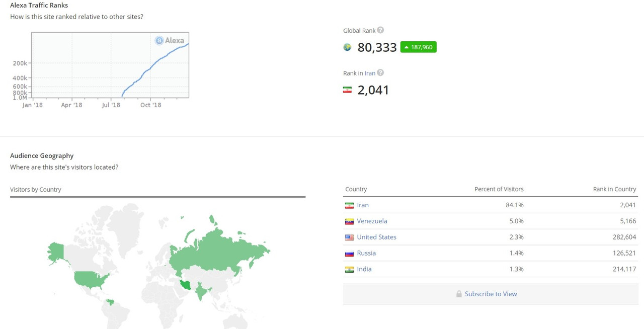Click the Iran flag in the country table

[x=349, y=205]
